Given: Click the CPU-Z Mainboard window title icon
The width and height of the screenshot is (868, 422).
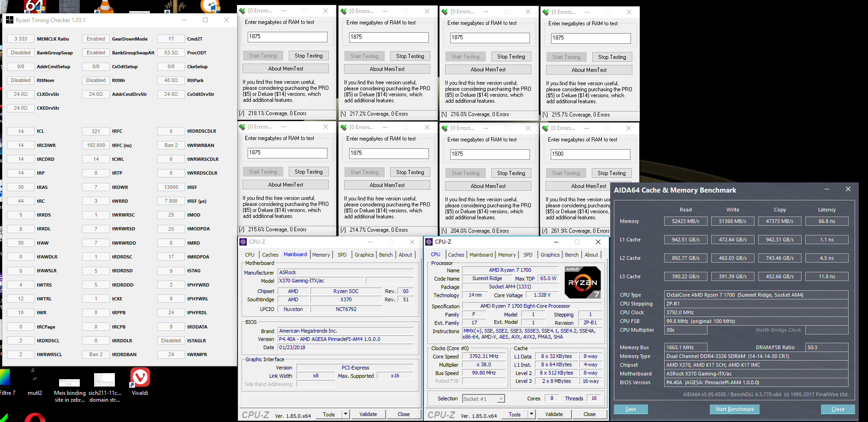Looking at the screenshot, I should [x=243, y=242].
